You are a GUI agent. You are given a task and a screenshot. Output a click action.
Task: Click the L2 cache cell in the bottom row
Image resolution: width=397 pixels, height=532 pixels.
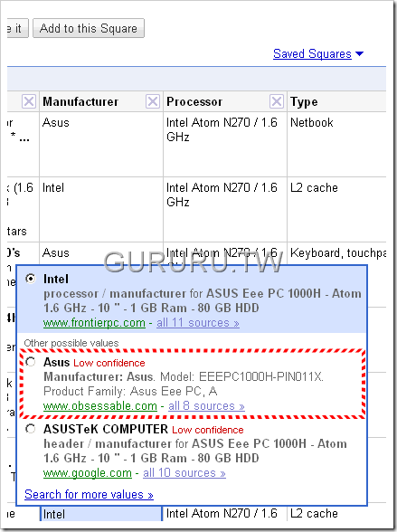tap(337, 513)
